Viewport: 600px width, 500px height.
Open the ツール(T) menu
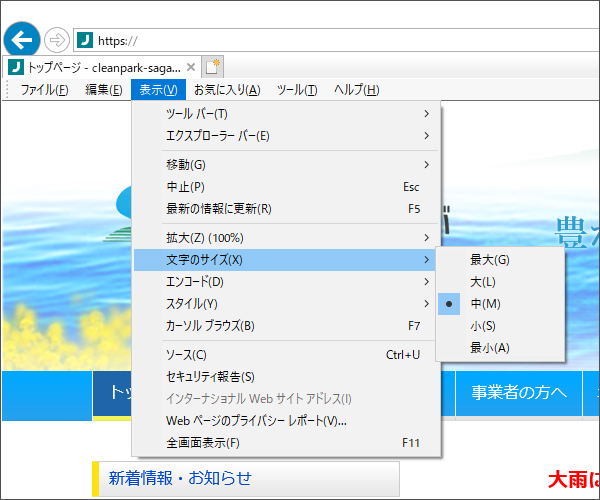[297, 90]
